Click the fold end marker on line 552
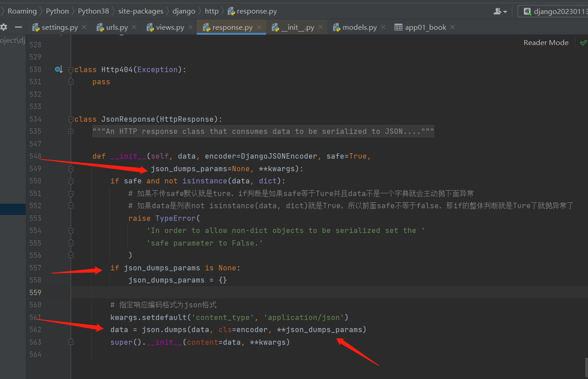588x379 pixels. (x=71, y=206)
